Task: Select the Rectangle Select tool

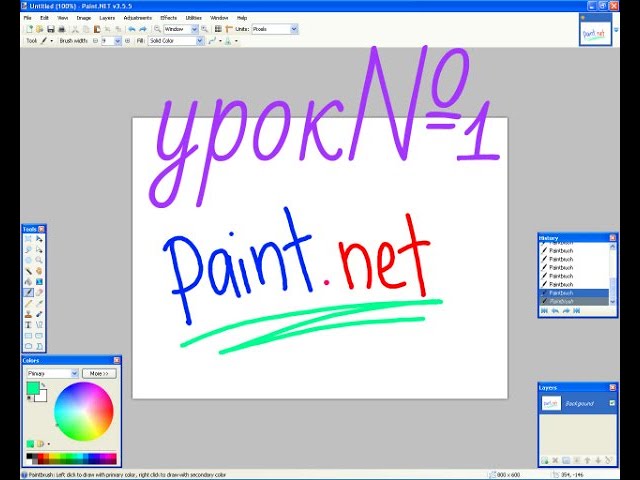Action: tap(28, 239)
